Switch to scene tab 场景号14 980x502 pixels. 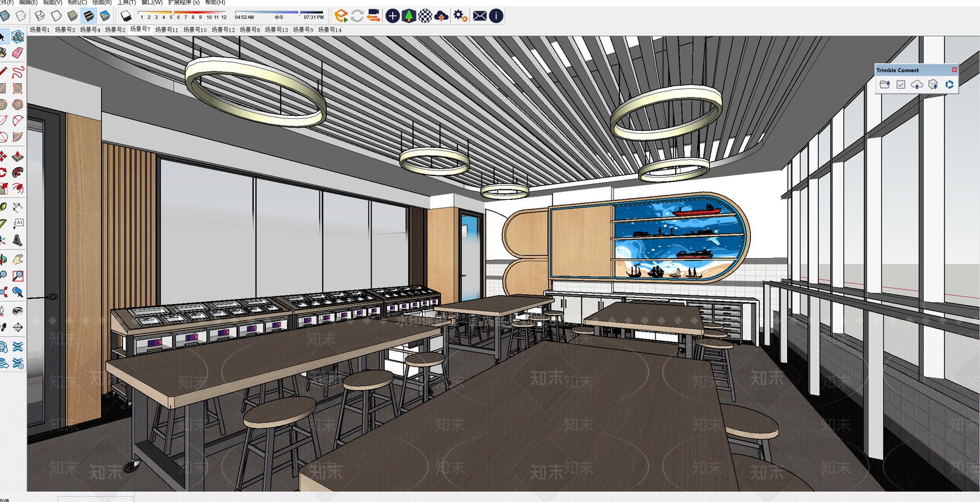[x=330, y=29]
